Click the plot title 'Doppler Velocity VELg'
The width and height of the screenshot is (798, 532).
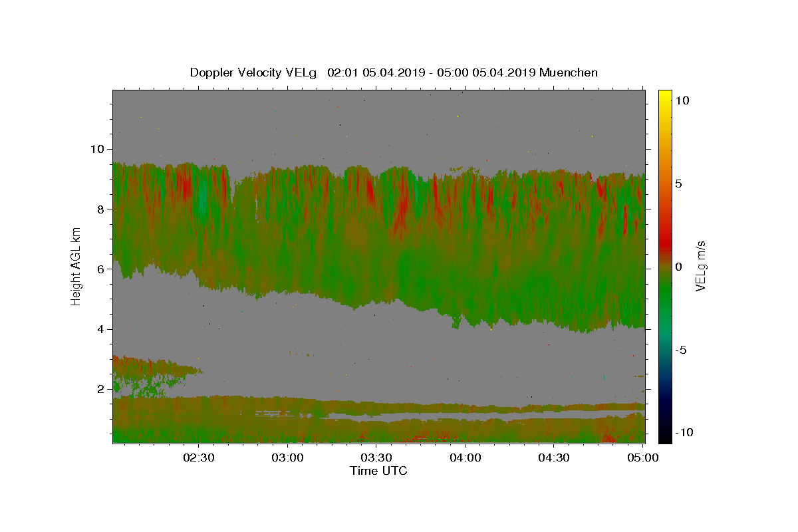click(x=253, y=72)
